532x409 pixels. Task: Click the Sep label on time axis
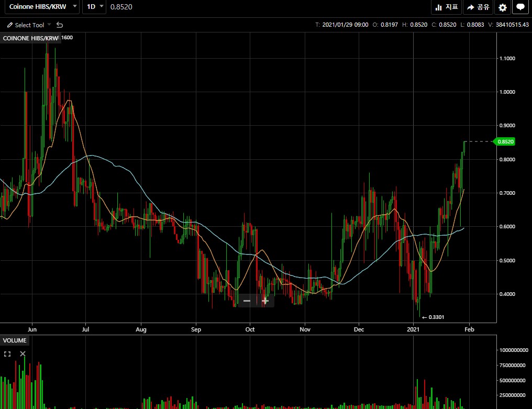point(196,329)
